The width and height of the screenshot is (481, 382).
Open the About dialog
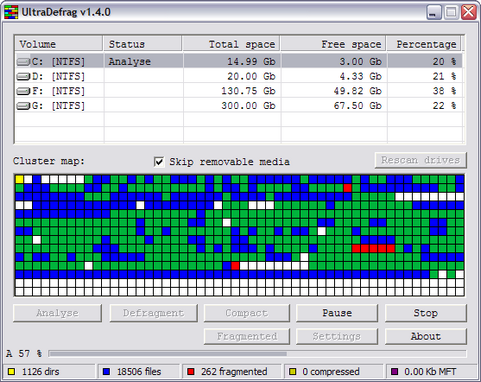tap(426, 336)
